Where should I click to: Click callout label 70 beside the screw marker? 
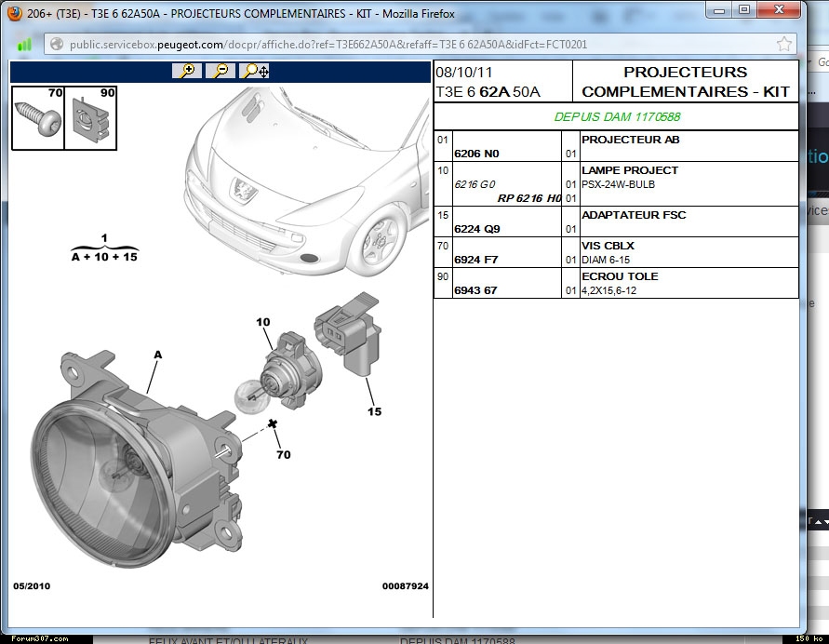tap(284, 455)
